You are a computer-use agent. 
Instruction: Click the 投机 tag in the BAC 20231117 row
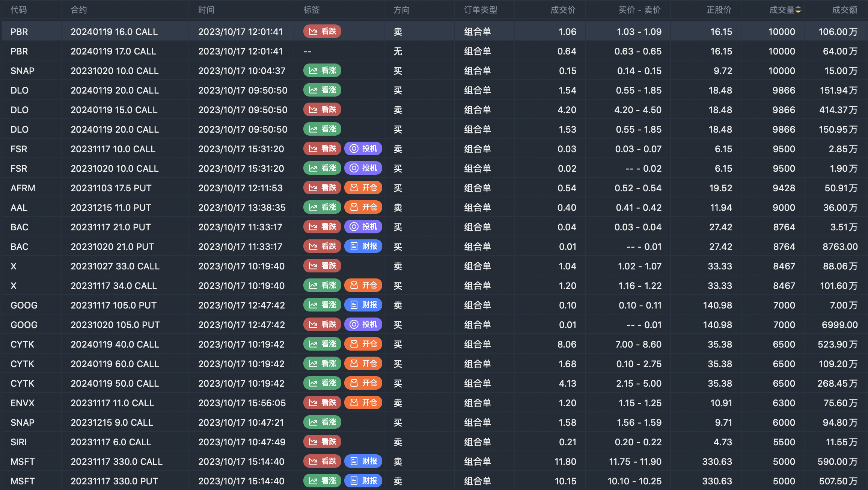click(x=363, y=227)
